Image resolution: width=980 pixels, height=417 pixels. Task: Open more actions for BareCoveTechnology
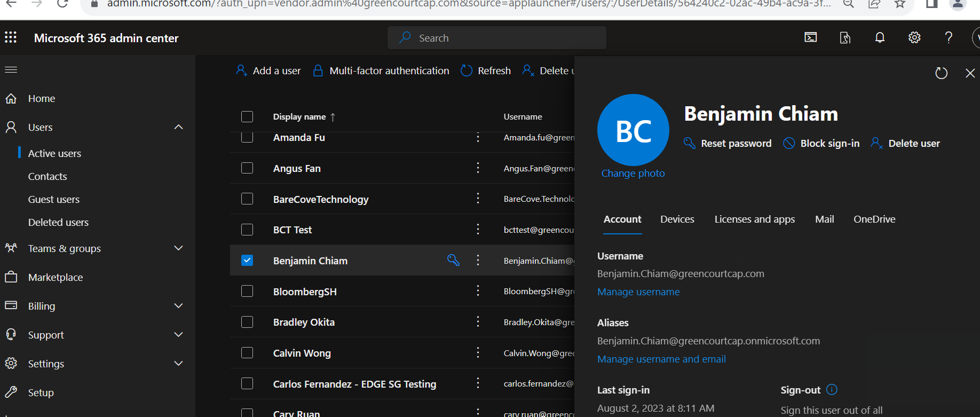478,199
